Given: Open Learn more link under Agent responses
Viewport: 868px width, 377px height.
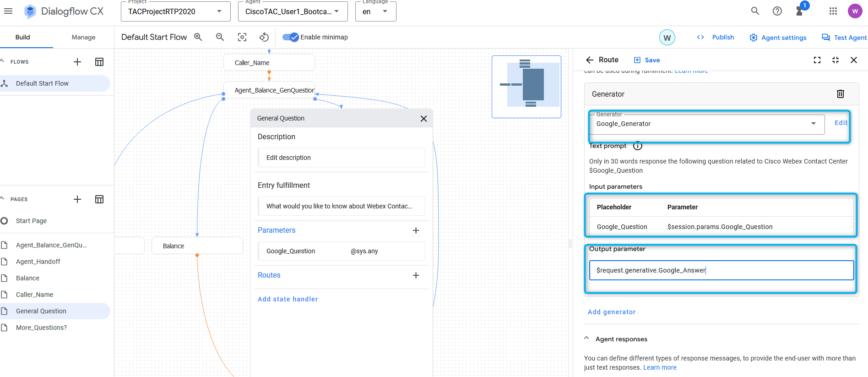Looking at the screenshot, I should tap(660, 367).
